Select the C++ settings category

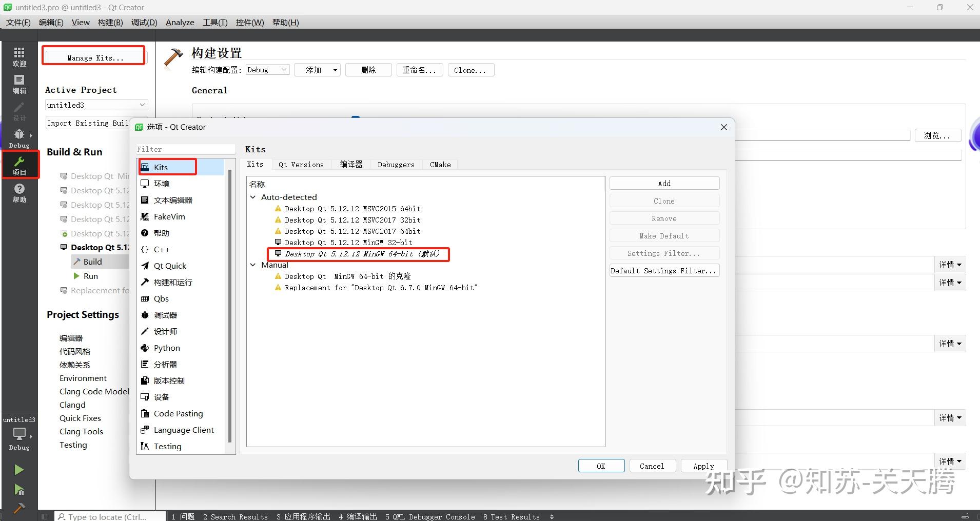click(x=161, y=249)
